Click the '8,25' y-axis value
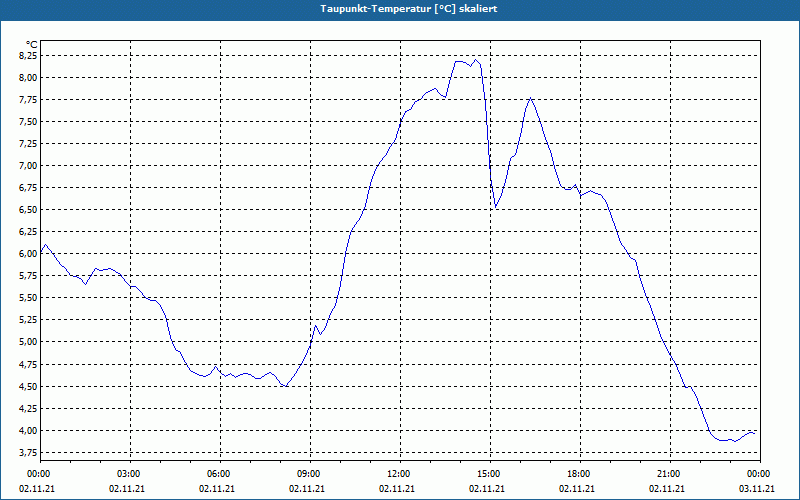Viewport: 800px width, 500px height. coord(29,56)
